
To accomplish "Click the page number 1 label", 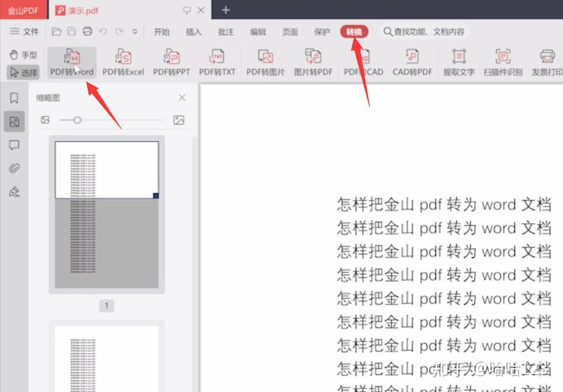I will (106, 305).
